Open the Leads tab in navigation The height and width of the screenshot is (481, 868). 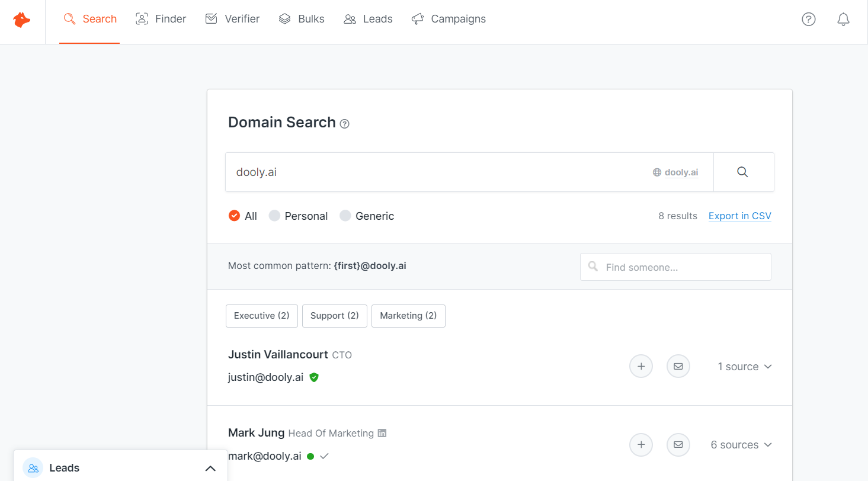point(368,19)
